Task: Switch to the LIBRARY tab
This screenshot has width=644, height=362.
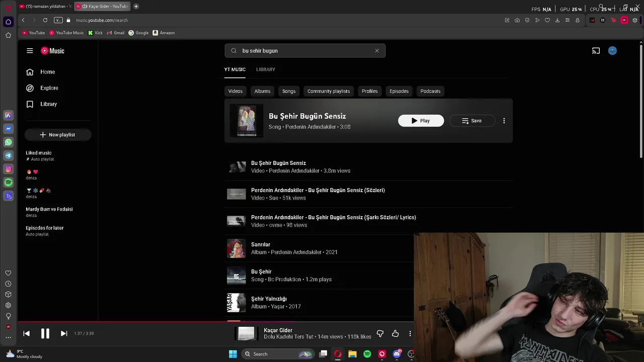Action: point(266,69)
